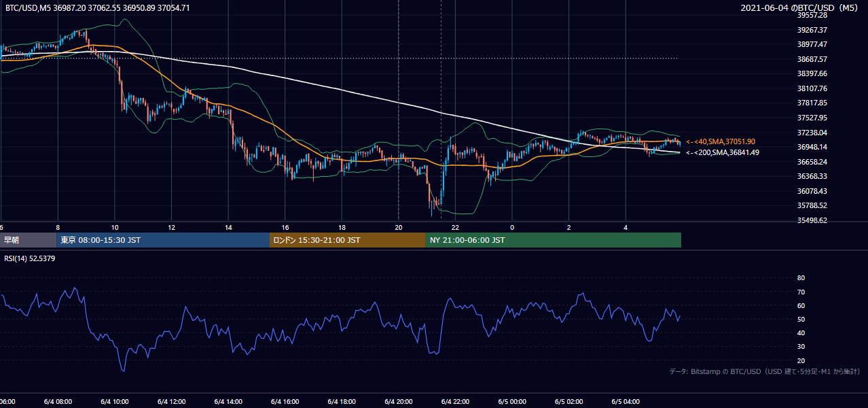868x408 pixels.
Task: Click RSI axis level 40
Action: pyautogui.click(x=801, y=333)
